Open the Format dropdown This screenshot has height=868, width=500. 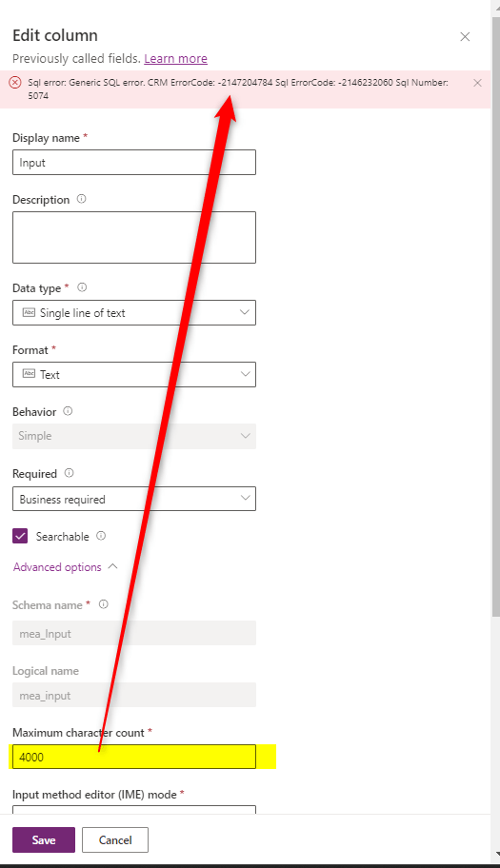134,375
